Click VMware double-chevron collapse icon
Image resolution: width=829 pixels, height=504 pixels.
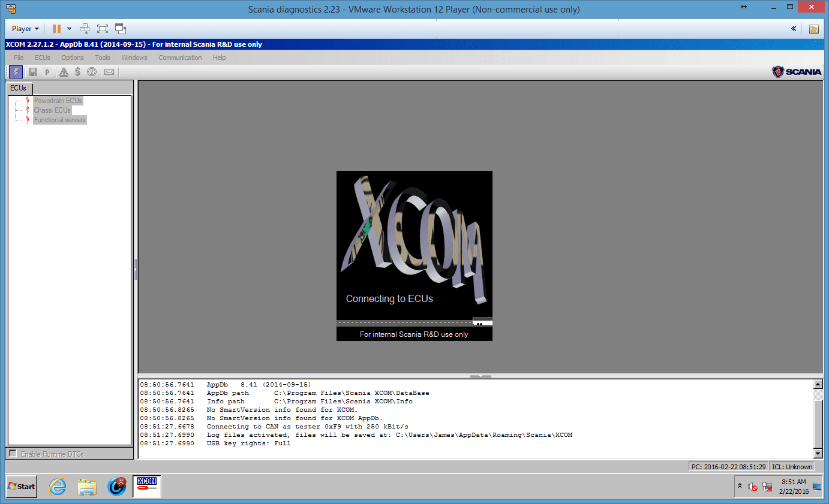(x=794, y=29)
